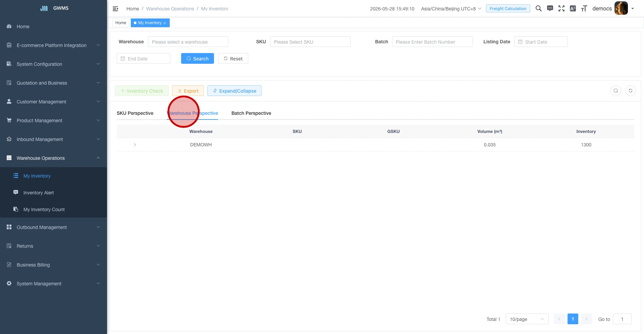Open the 10/page size dropdown
This screenshot has width=644, height=334.
527,319
